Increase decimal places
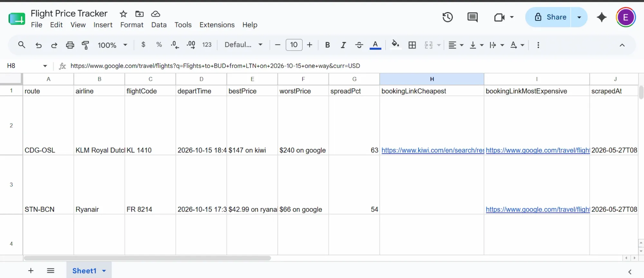644x278 pixels. coord(191,45)
